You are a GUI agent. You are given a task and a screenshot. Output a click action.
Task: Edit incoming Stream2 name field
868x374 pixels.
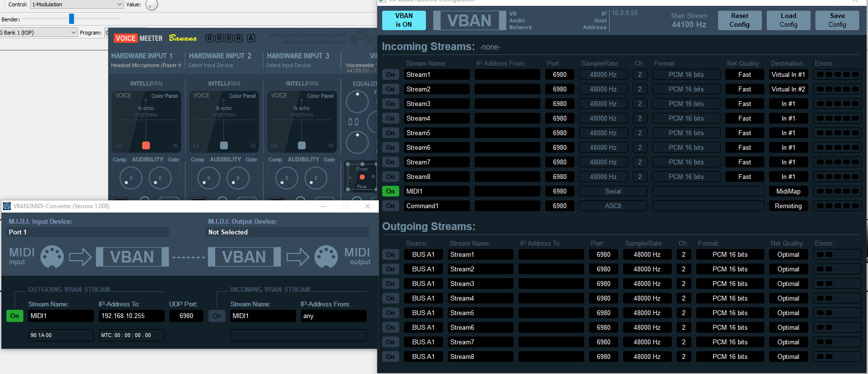click(x=437, y=89)
